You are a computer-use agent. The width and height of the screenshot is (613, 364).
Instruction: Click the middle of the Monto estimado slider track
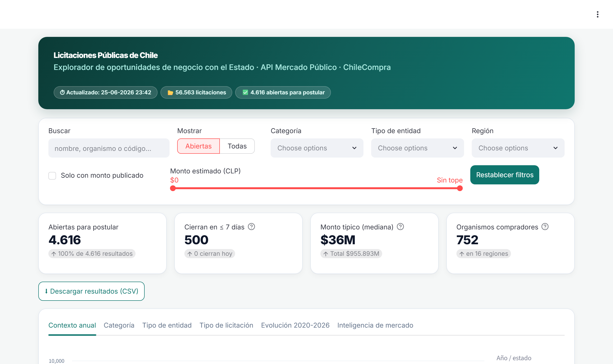pos(316,188)
